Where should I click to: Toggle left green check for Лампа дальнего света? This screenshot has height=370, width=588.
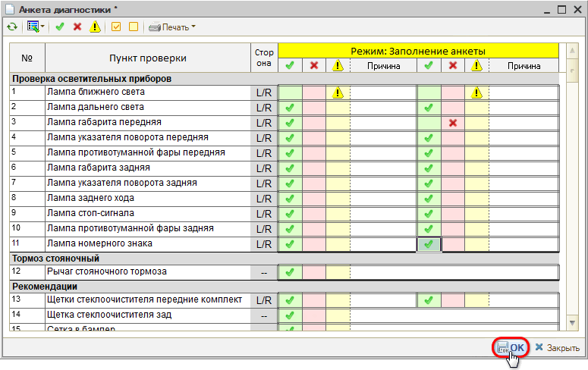click(x=289, y=108)
